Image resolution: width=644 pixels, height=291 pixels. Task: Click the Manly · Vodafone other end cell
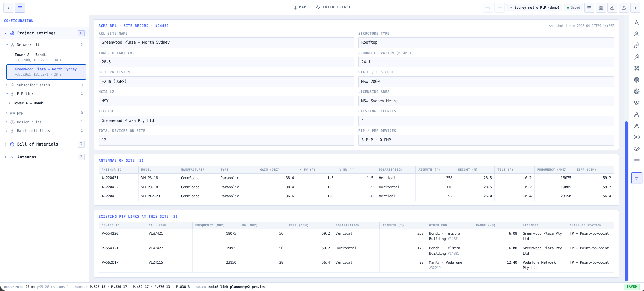point(450,265)
